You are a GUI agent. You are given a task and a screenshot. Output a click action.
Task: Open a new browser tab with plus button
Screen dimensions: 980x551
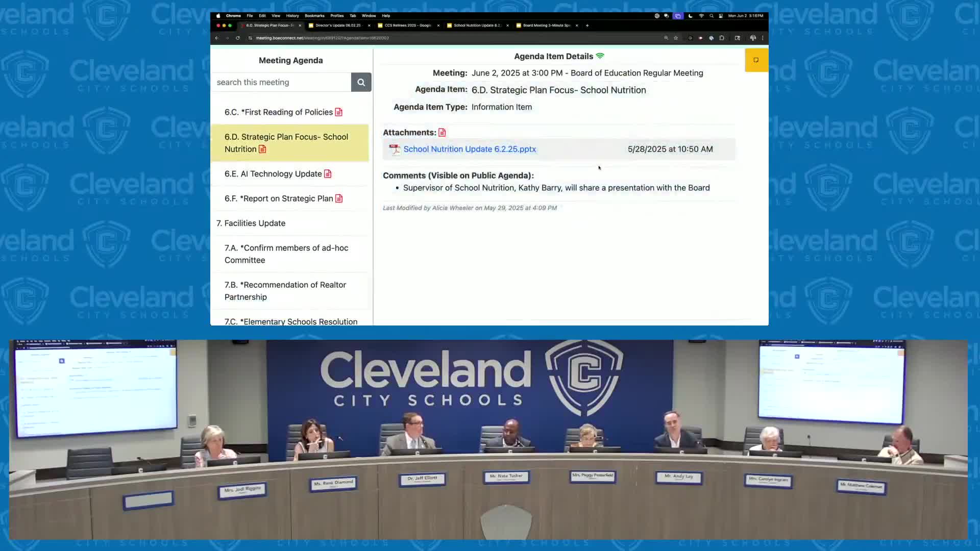point(587,25)
